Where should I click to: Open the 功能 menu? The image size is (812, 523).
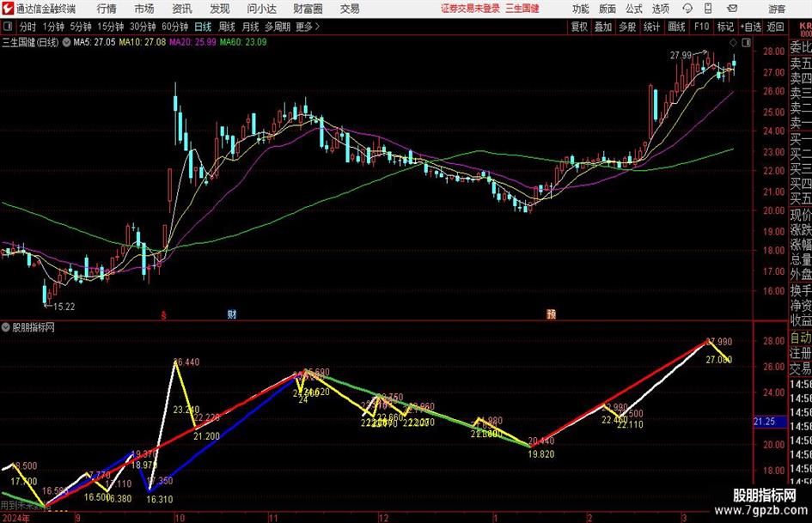[581, 9]
